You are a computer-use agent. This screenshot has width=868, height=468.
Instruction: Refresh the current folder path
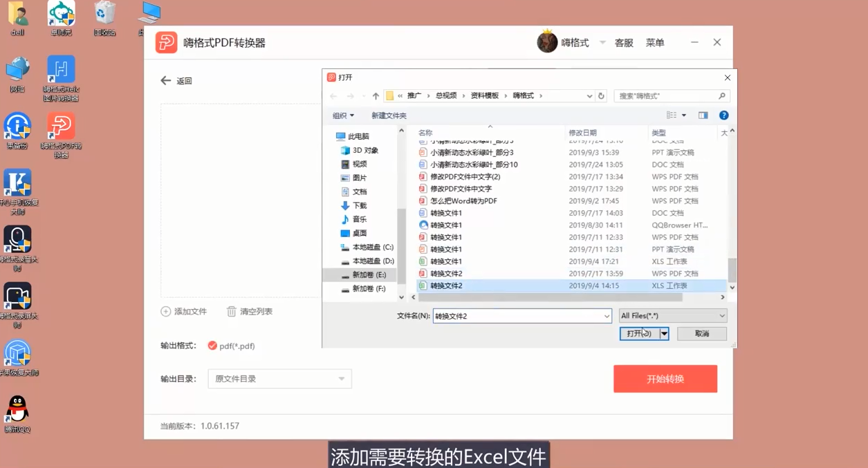[601, 96]
